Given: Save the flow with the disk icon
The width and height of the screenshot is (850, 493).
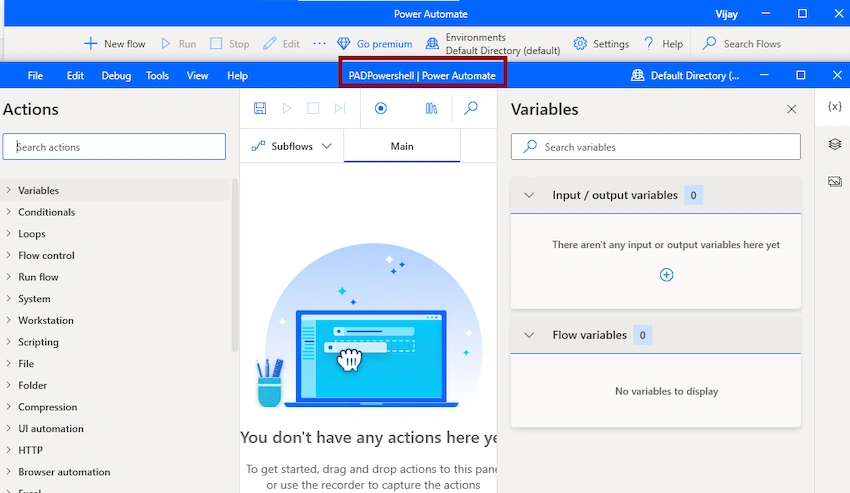Looking at the screenshot, I should (260, 108).
